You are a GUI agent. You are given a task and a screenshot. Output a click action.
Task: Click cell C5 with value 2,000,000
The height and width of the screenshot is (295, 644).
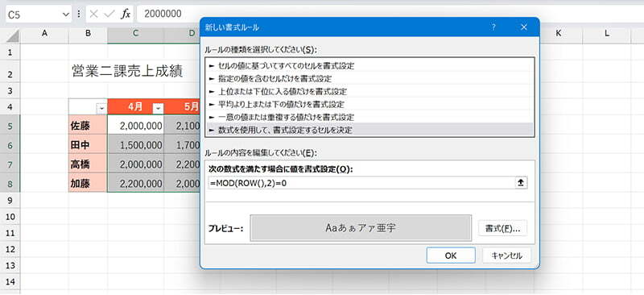point(135,126)
